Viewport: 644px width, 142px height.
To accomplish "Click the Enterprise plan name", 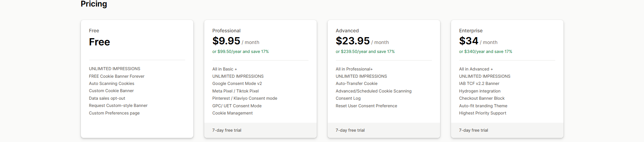I will point(471,31).
